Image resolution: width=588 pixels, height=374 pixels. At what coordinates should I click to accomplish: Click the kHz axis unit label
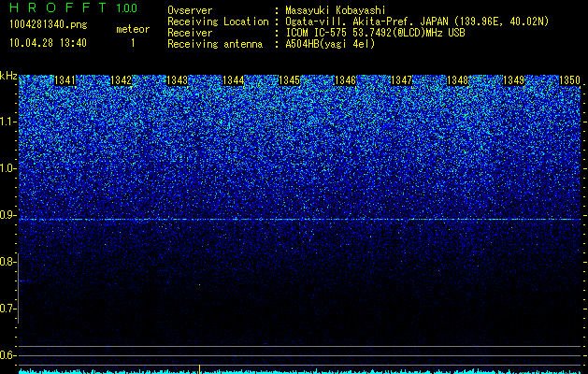pos(8,76)
